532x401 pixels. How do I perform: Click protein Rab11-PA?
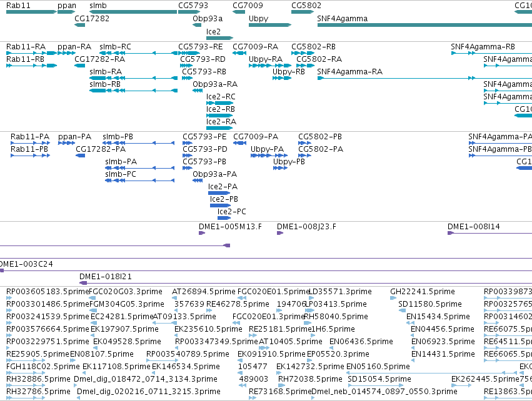click(x=30, y=137)
